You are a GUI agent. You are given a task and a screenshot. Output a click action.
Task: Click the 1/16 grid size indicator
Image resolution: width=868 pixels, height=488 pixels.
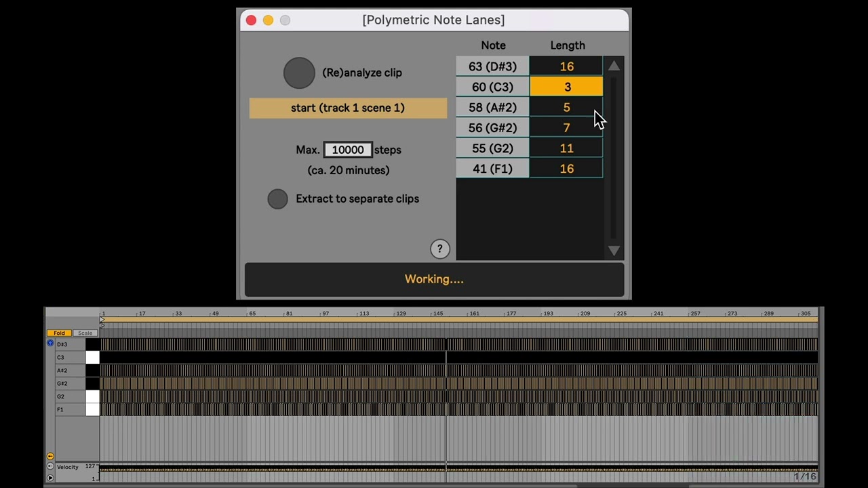click(805, 476)
